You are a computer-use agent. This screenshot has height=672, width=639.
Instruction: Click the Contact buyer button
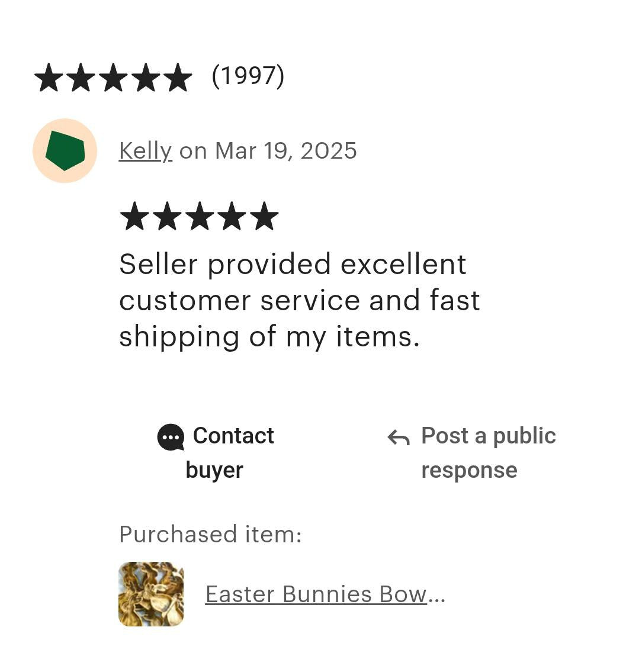216,452
